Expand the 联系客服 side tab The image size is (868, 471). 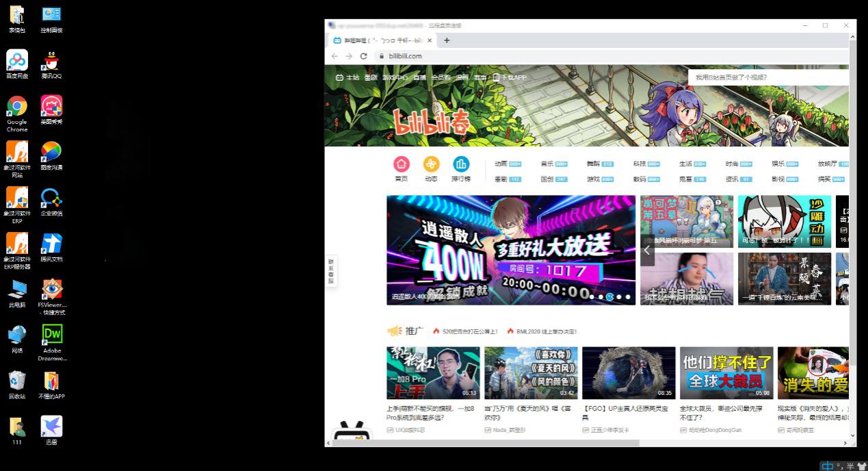point(331,270)
